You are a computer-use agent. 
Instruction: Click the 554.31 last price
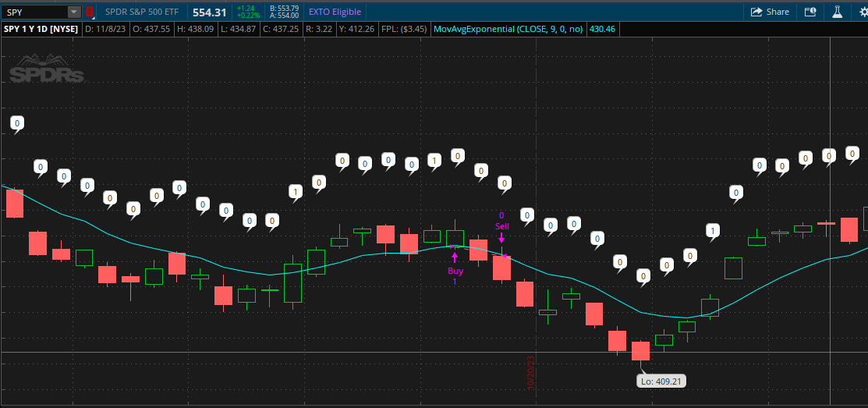209,12
